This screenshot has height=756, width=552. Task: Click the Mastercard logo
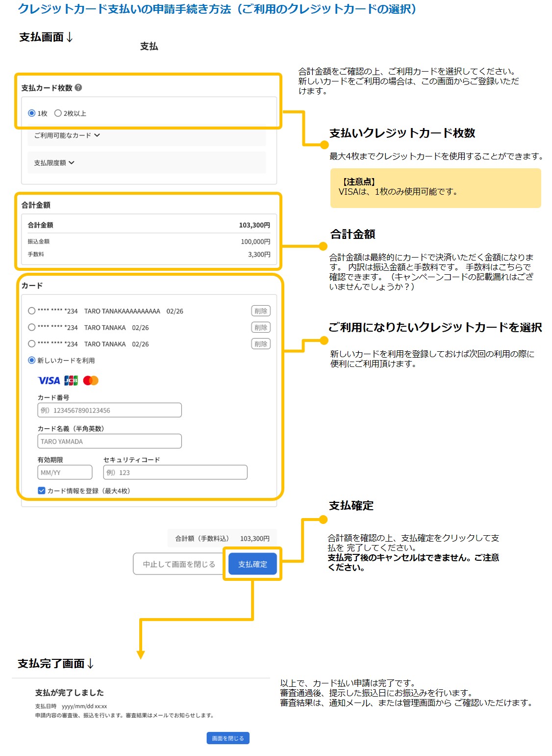click(x=91, y=381)
